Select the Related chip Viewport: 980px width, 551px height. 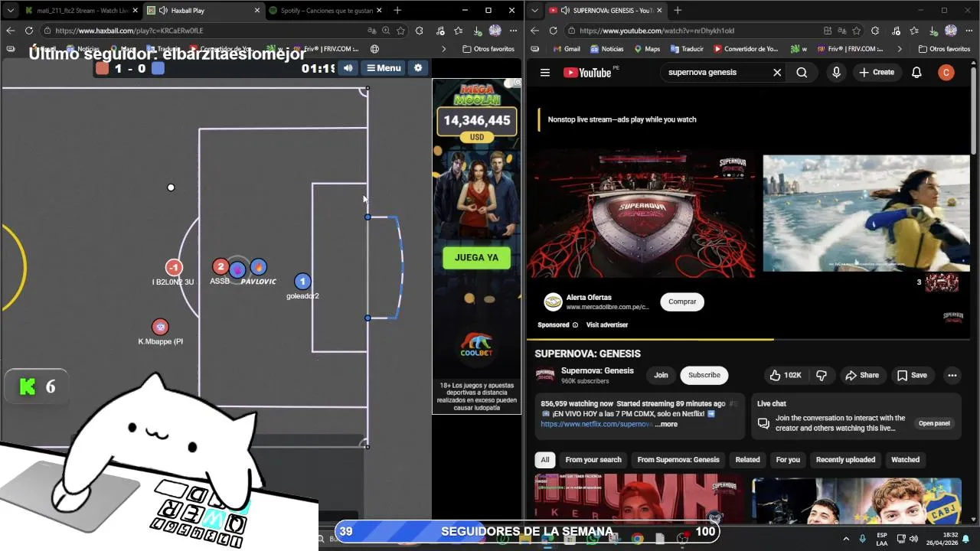point(747,460)
